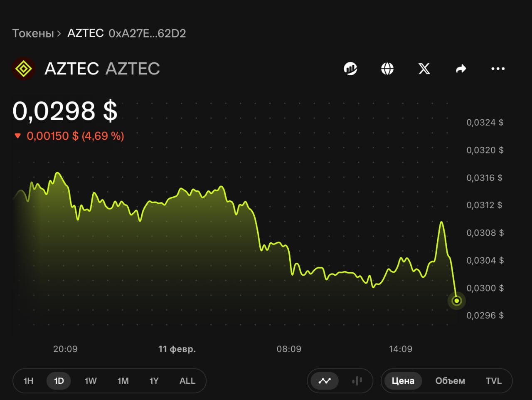Viewport: 532px width, 400px height.
Task: Open the three-dot more options menu
Action: [498, 69]
